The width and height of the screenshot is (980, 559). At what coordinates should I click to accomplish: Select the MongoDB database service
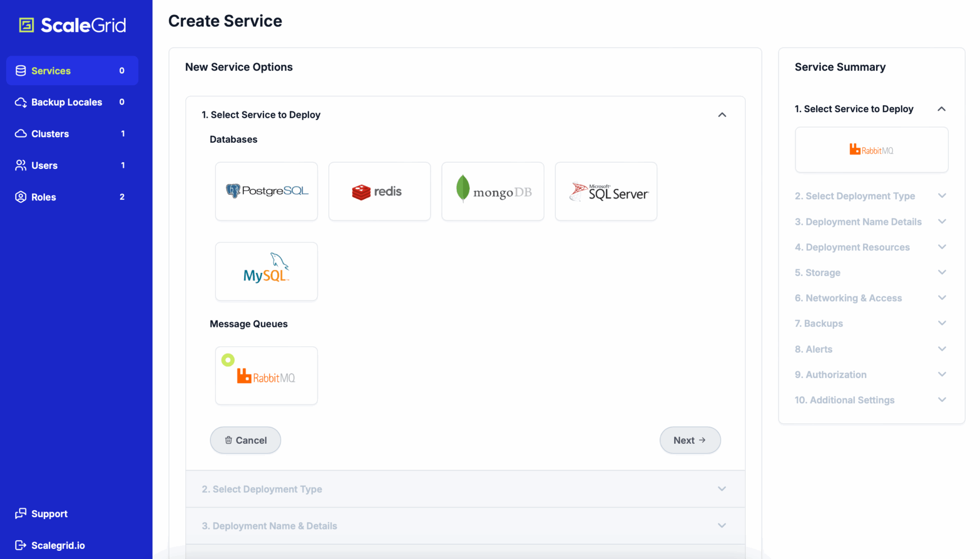click(493, 191)
